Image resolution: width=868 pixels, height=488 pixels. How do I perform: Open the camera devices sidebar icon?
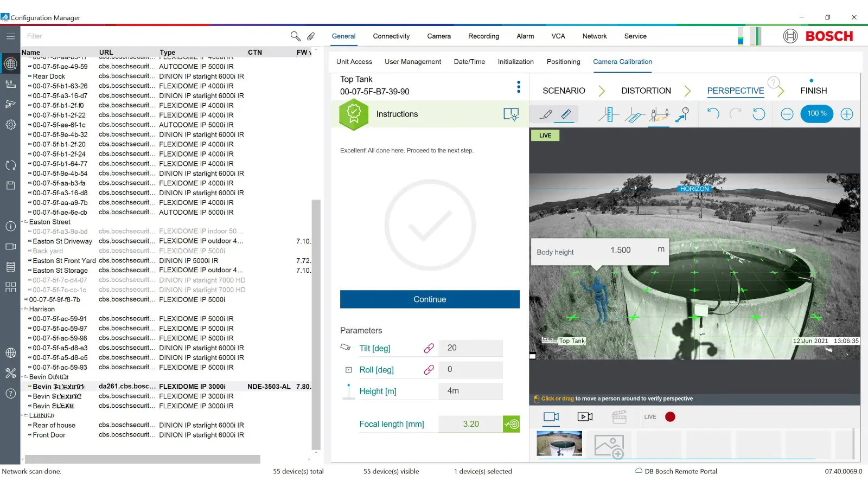(x=10, y=104)
